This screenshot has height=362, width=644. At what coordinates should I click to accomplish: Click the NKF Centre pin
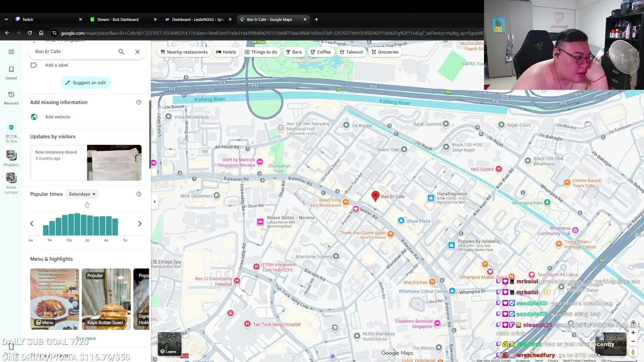coord(499,169)
